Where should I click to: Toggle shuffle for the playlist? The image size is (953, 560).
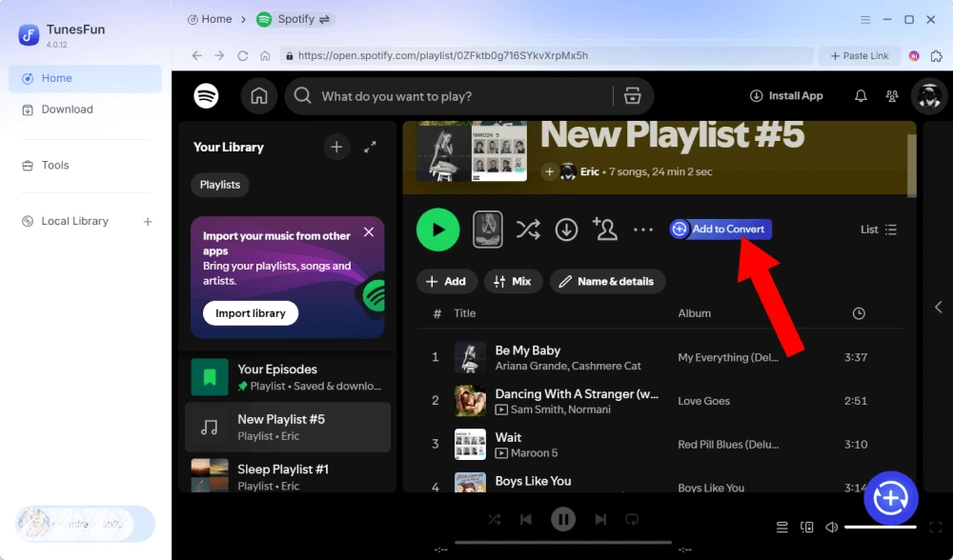(528, 230)
